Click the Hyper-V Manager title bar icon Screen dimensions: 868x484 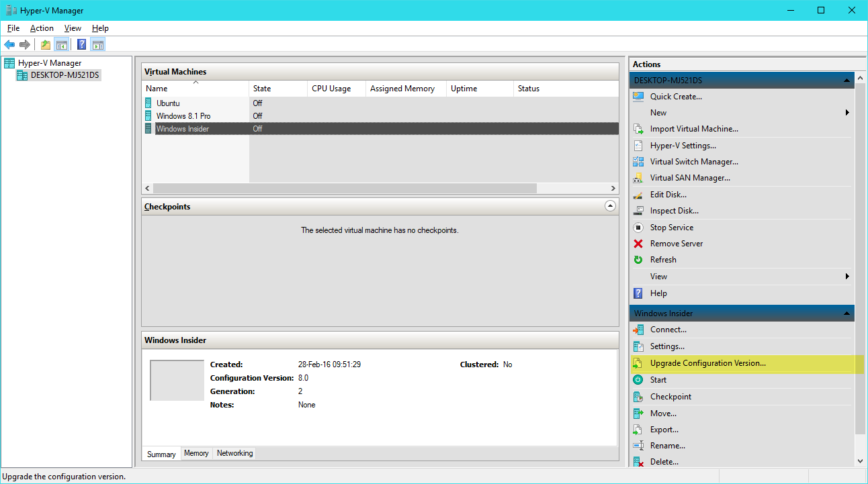click(x=11, y=10)
